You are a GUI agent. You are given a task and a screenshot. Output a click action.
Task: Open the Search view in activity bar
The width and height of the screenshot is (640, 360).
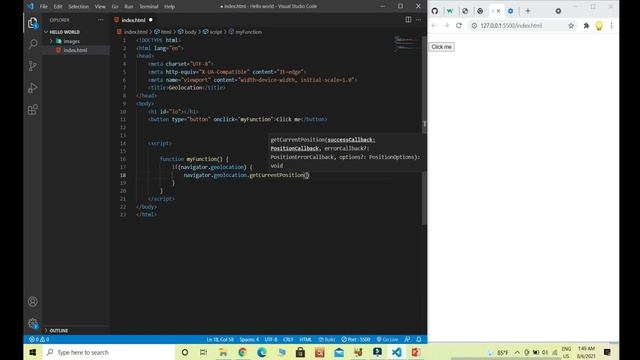pyautogui.click(x=33, y=44)
